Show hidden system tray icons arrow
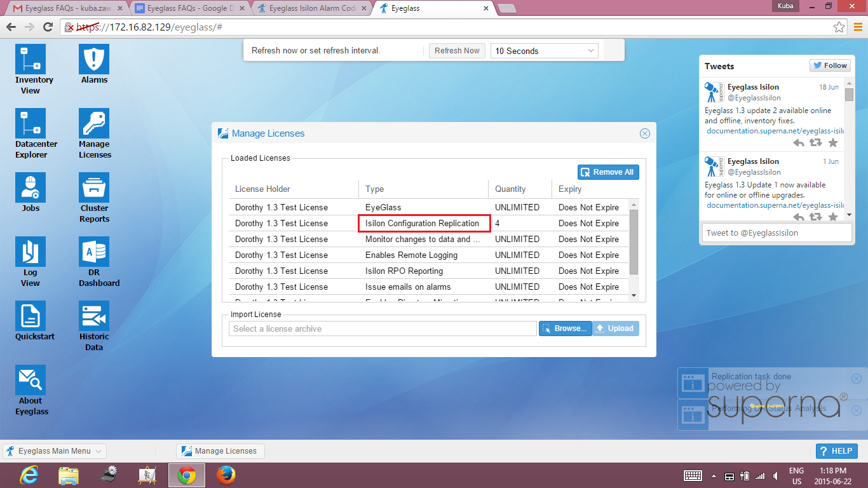868x488 pixels. coord(714,476)
